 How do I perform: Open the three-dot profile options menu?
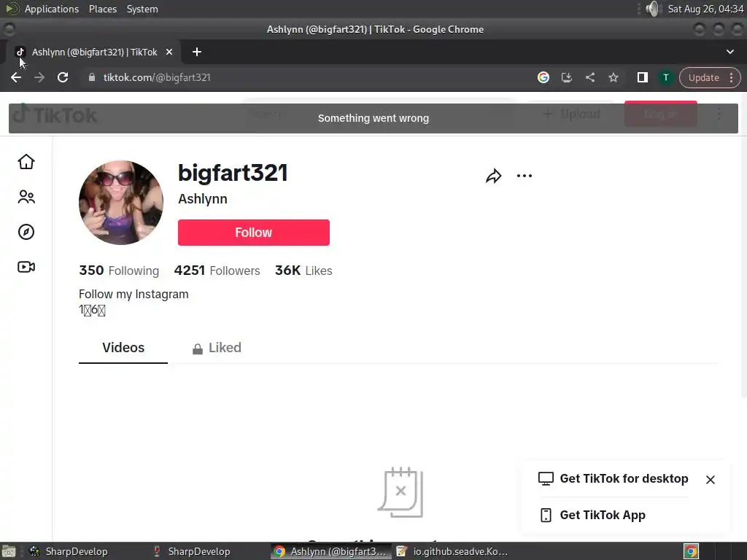[525, 176]
